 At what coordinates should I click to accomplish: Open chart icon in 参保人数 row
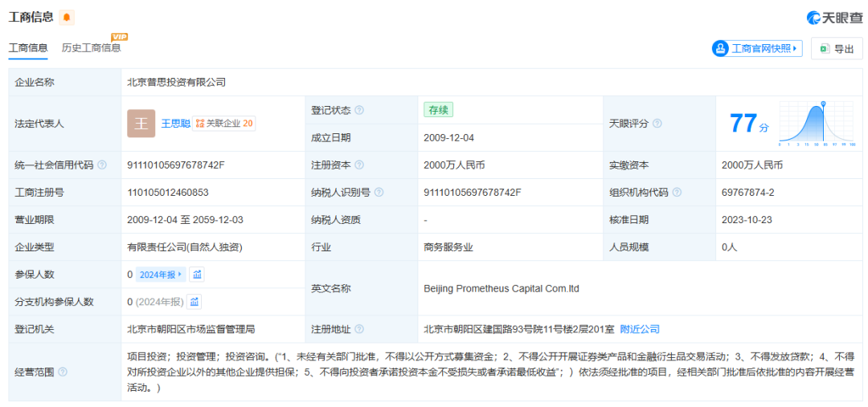(197, 275)
